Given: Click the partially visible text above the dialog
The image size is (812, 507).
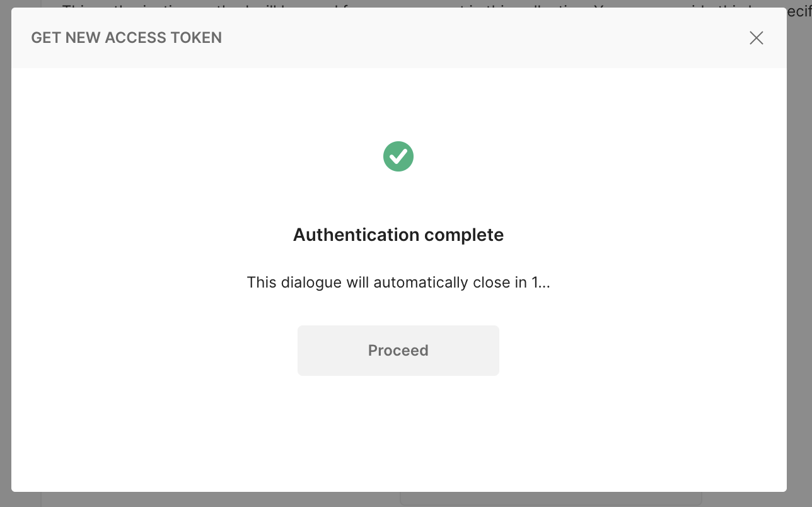Looking at the screenshot, I should 403,5.
